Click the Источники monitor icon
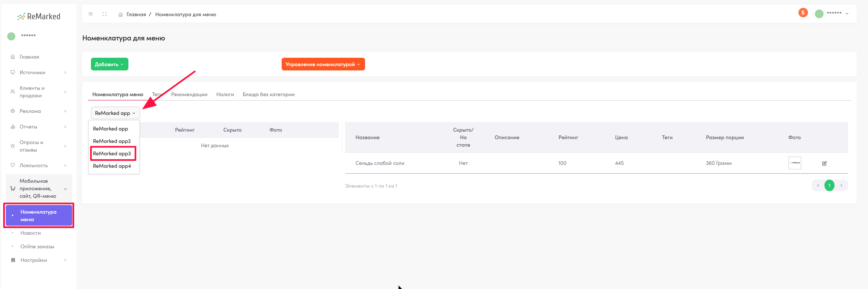The width and height of the screenshot is (868, 289). point(13,72)
